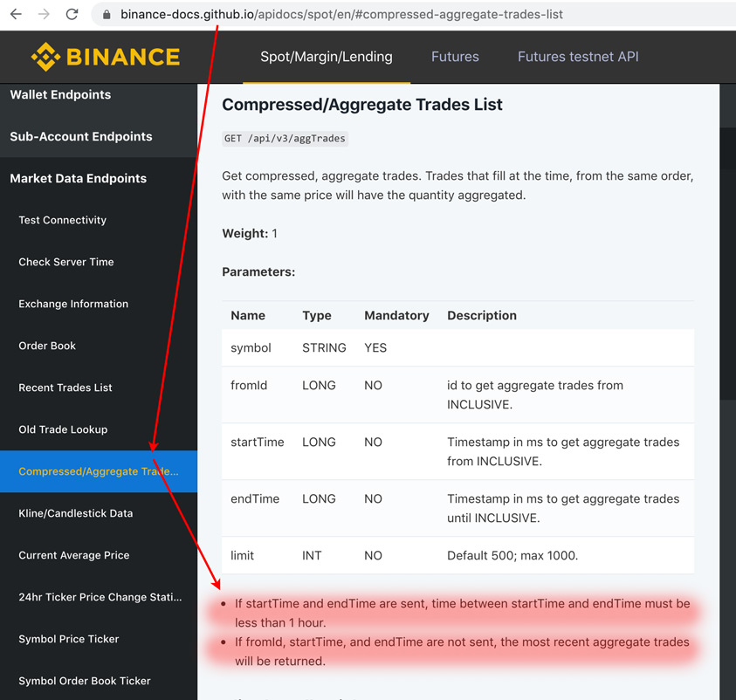Open the Exchange Information page
This screenshot has height=700, width=736.
pyautogui.click(x=72, y=304)
